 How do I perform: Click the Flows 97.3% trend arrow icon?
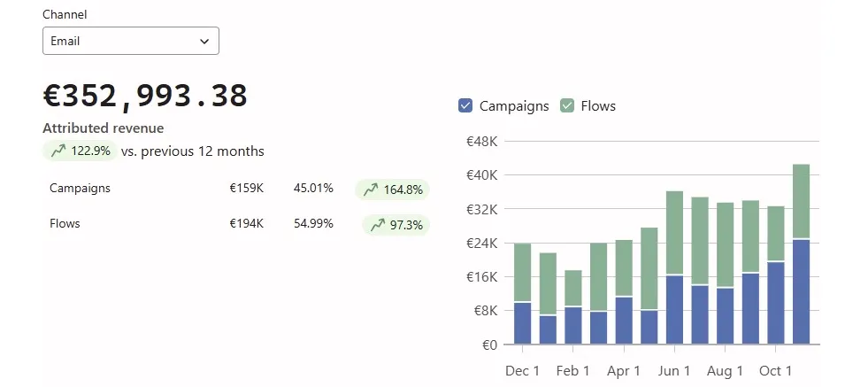click(x=378, y=225)
